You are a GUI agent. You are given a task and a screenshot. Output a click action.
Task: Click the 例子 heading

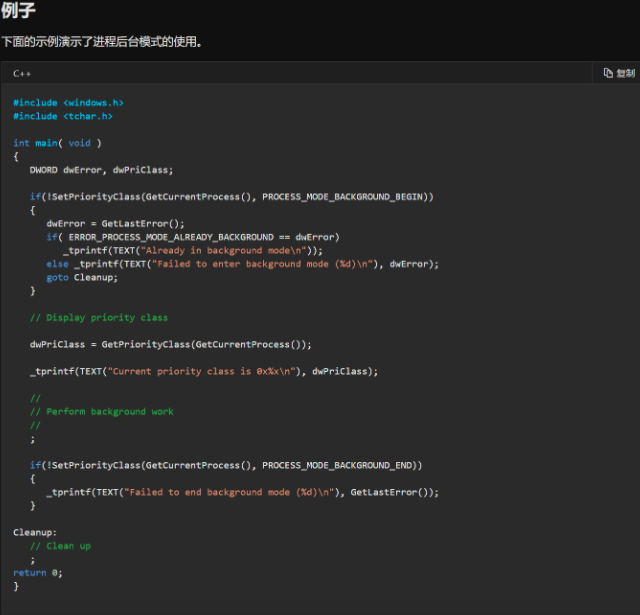[18, 10]
